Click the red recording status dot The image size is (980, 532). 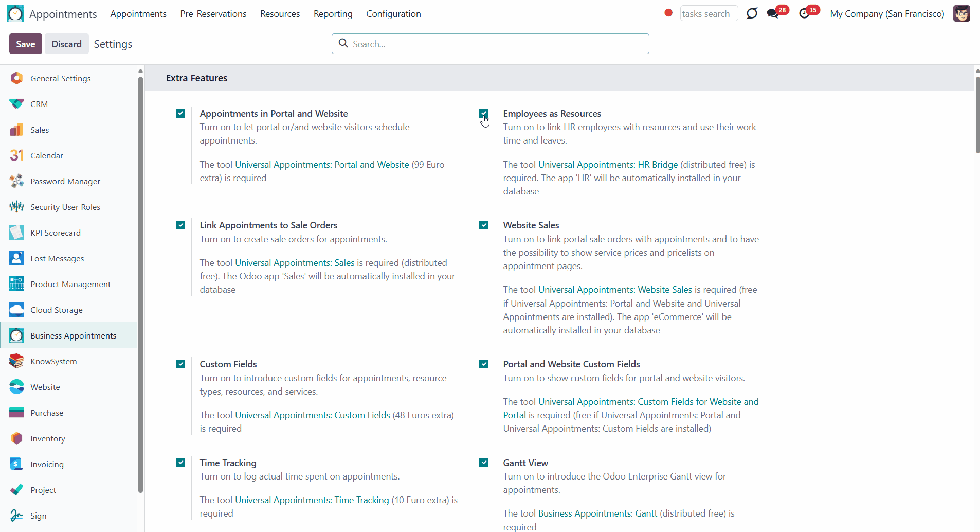(668, 13)
